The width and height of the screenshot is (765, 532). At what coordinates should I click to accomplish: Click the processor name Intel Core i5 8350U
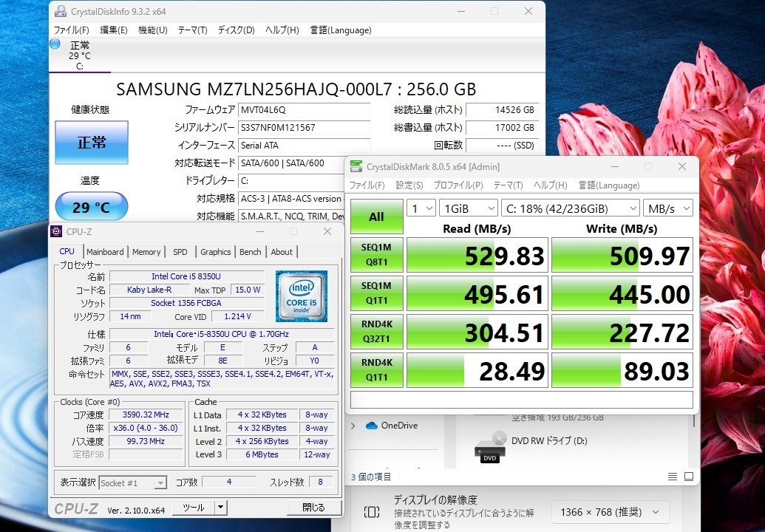pyautogui.click(x=186, y=276)
